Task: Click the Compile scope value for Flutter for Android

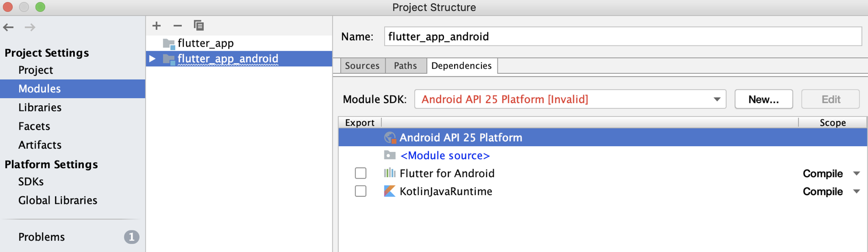Action: click(x=823, y=174)
